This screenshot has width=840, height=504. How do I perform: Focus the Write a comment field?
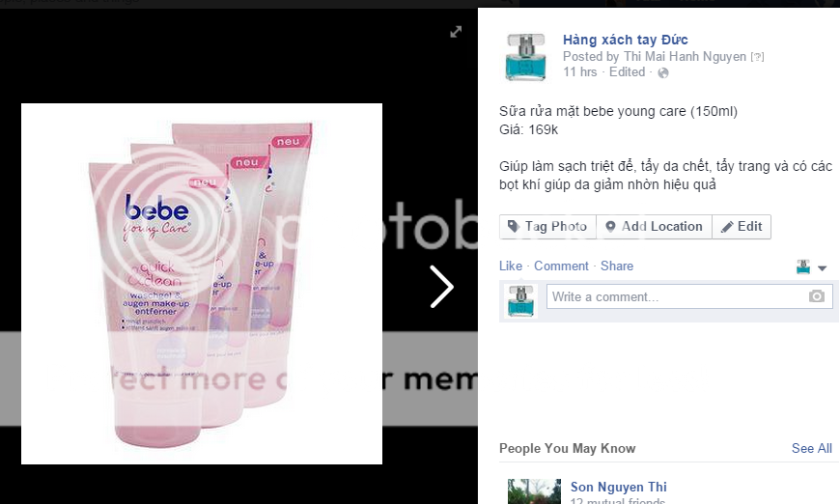[676, 296]
